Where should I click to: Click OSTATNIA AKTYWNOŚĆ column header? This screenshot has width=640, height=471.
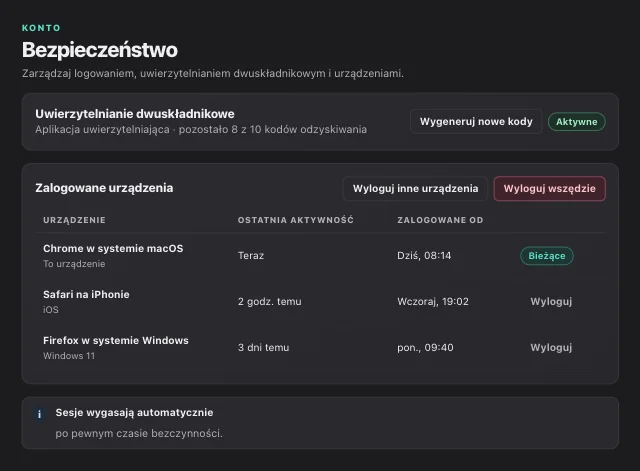[x=296, y=220]
